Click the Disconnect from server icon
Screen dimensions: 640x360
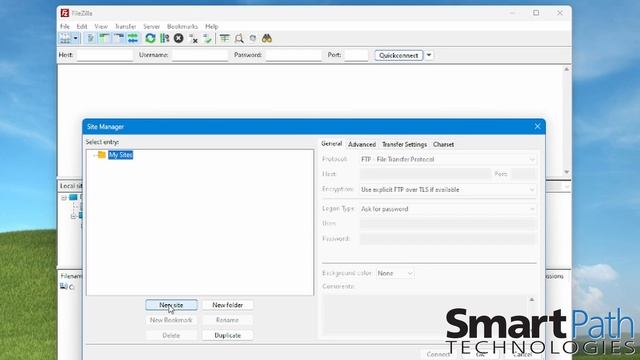coord(193,38)
